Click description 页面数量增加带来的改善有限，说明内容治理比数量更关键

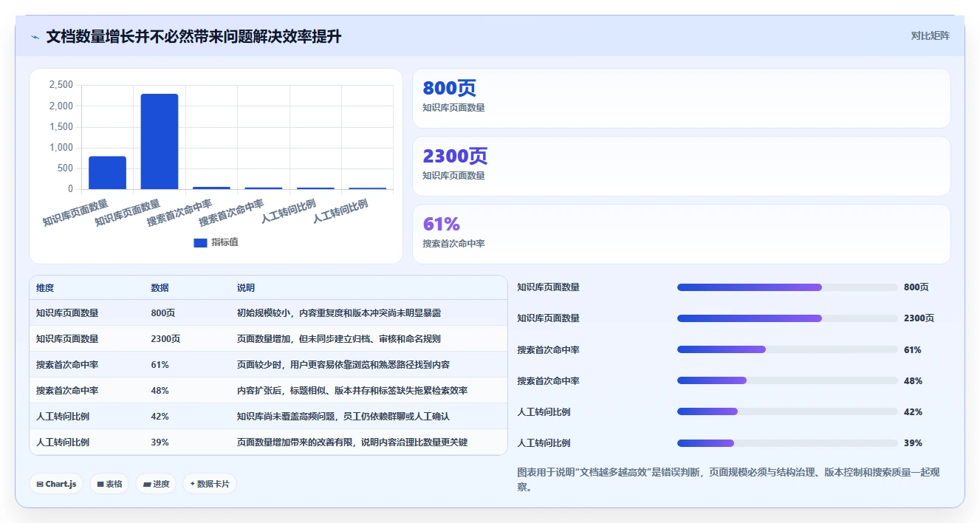(352, 442)
